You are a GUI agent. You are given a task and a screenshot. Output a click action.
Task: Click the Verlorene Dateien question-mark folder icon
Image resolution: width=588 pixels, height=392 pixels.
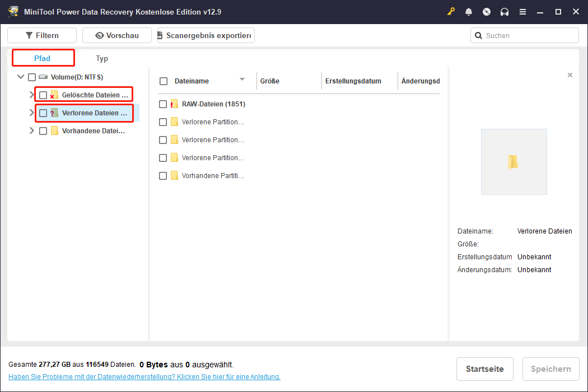[54, 113]
